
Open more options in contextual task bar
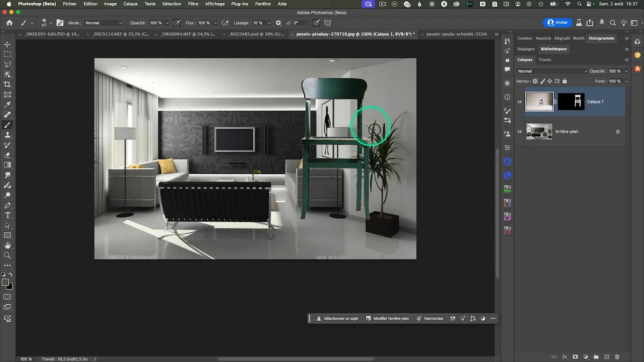click(493, 319)
